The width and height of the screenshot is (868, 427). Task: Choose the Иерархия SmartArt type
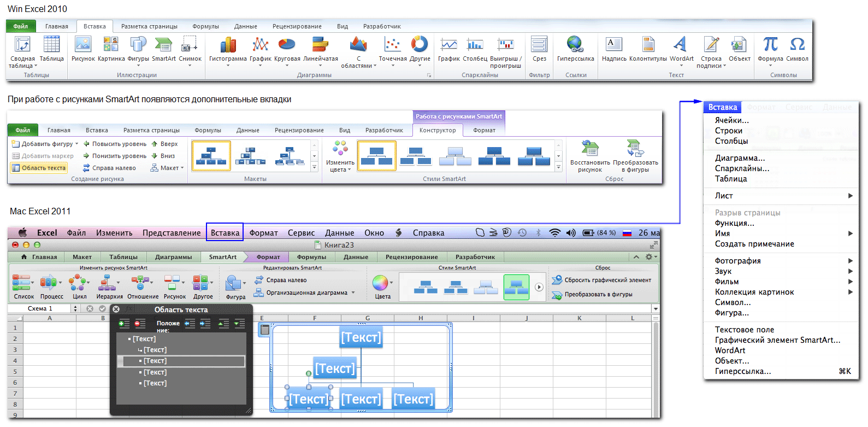109,287
